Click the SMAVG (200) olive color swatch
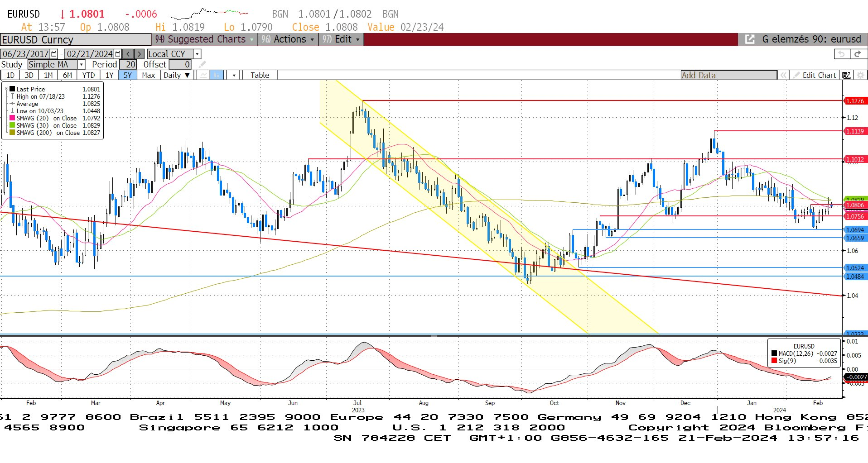The width and height of the screenshot is (868, 463). point(12,133)
